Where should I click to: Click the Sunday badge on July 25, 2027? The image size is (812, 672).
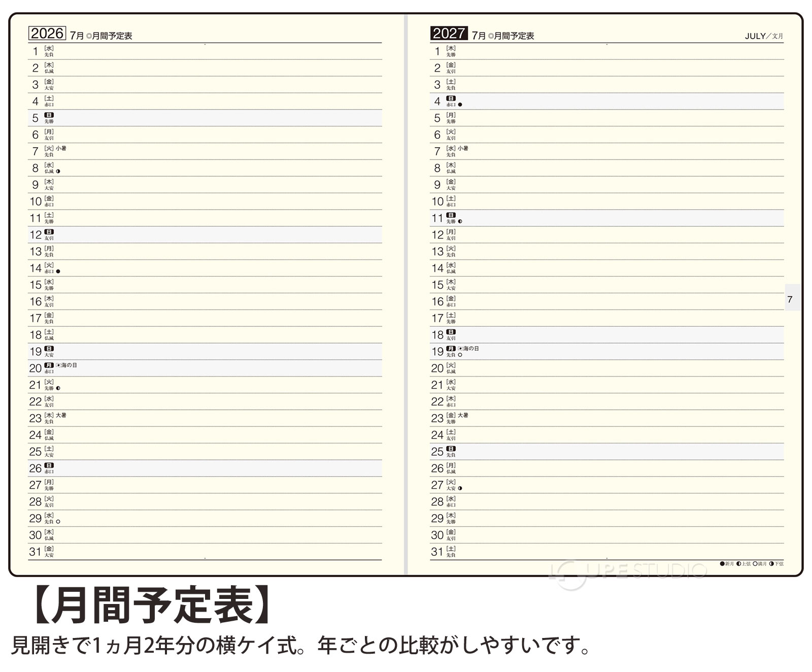coord(451,449)
